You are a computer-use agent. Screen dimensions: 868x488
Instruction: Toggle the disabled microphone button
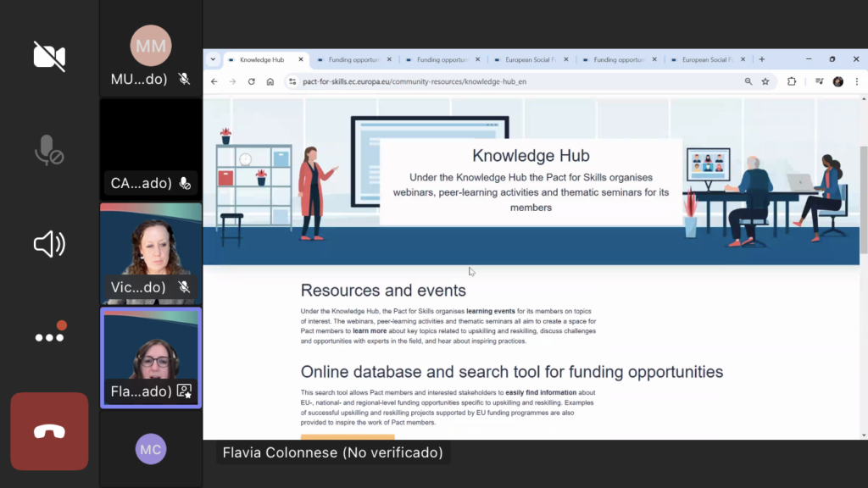(49, 150)
